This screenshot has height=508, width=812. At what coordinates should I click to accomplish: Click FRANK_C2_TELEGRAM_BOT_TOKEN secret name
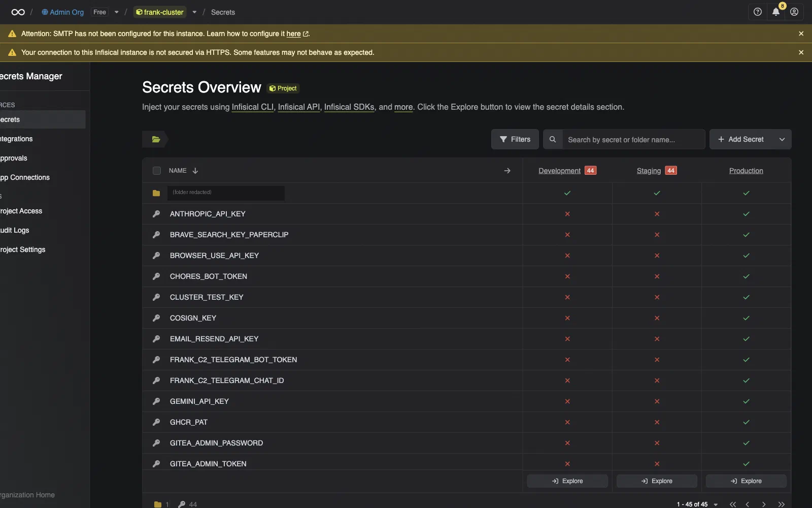[x=233, y=360]
